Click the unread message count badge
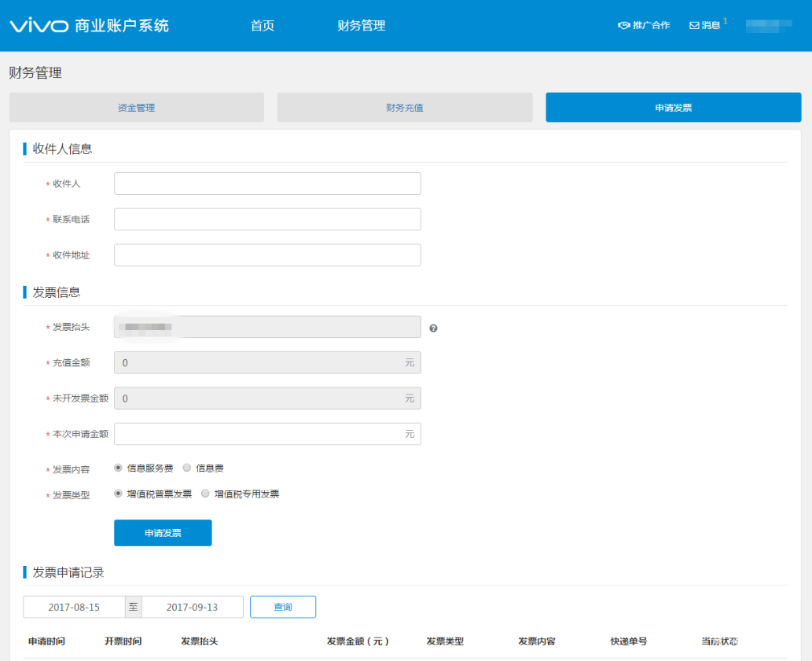This screenshot has width=812, height=661. pyautogui.click(x=724, y=19)
